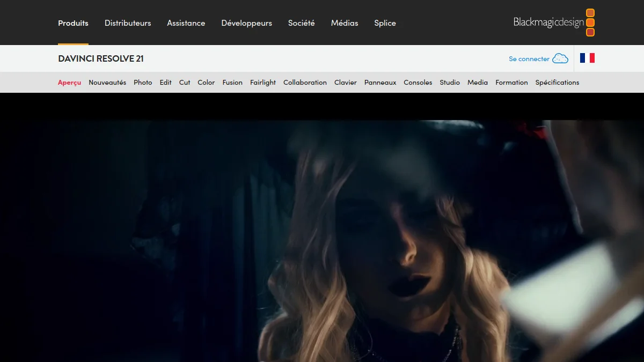Open the Collaboration tab
644x362 pixels.
pos(305,83)
